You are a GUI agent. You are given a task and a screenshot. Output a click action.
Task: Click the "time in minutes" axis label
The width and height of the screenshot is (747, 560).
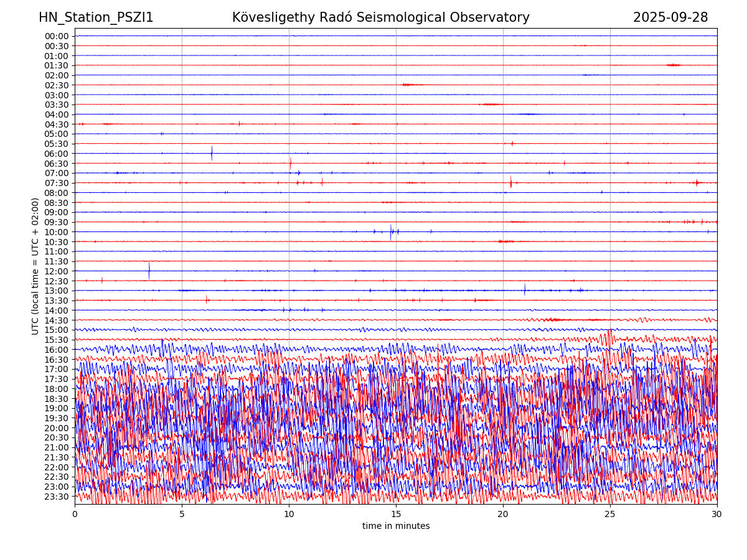[396, 526]
